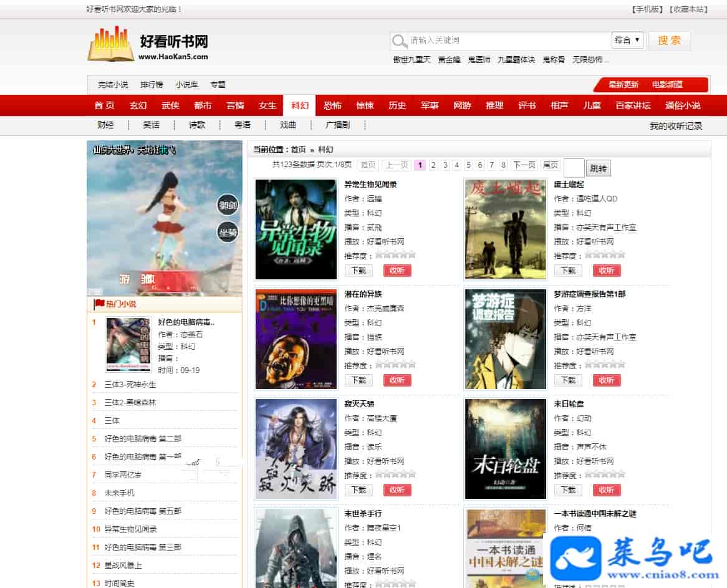Go to 完结小说 section

(113, 84)
